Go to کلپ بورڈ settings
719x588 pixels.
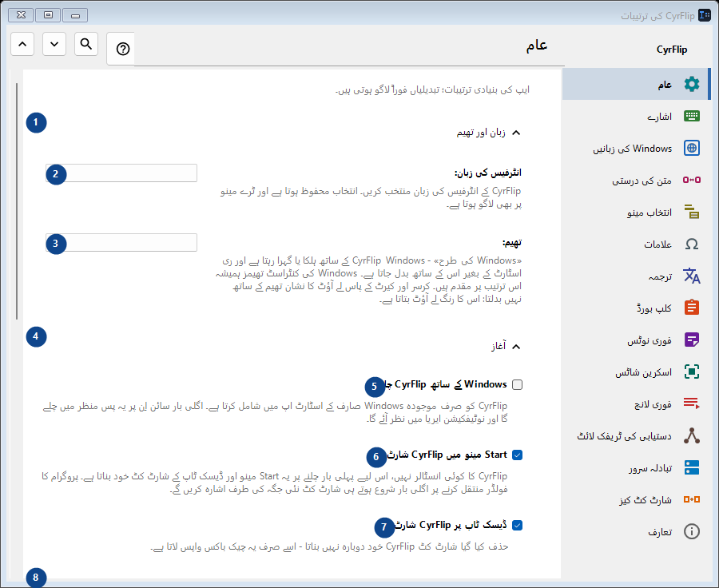coord(637,308)
